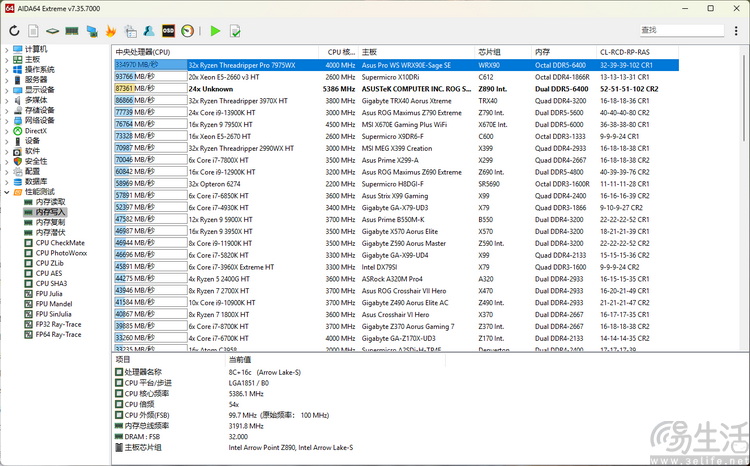750x466 pixels.
Task: Expand the 主板 tree node
Action: click(6, 59)
